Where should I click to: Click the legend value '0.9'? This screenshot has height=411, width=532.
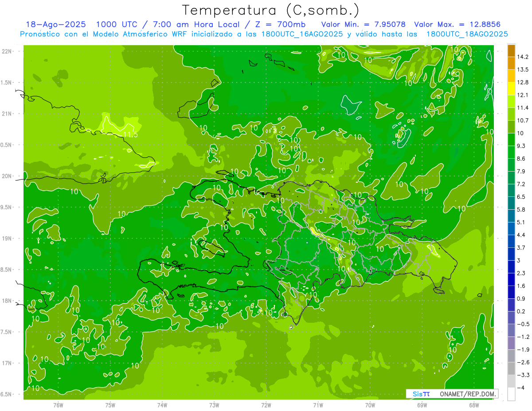[521, 299]
